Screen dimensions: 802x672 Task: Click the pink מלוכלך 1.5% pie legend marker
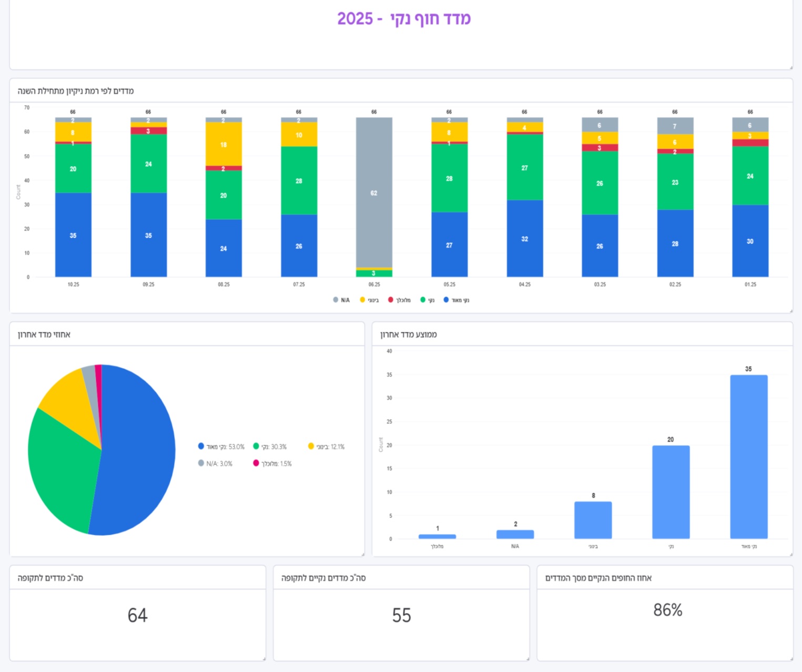(x=256, y=463)
